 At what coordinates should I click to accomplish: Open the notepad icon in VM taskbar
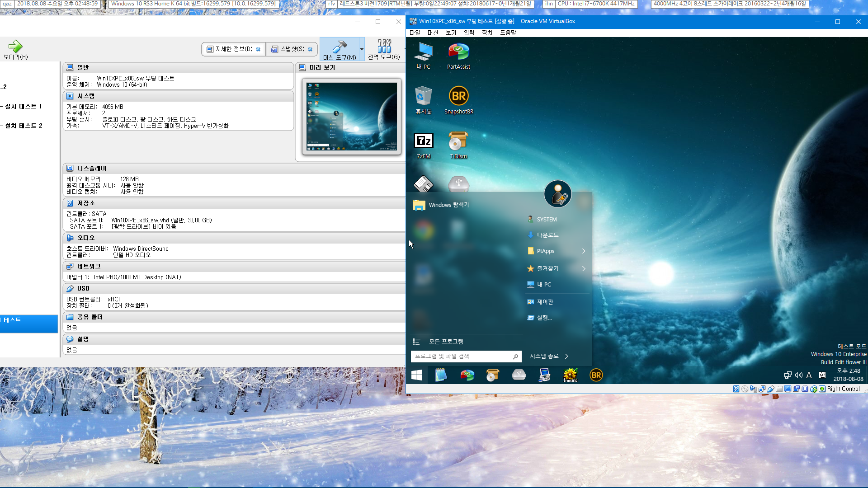(441, 375)
